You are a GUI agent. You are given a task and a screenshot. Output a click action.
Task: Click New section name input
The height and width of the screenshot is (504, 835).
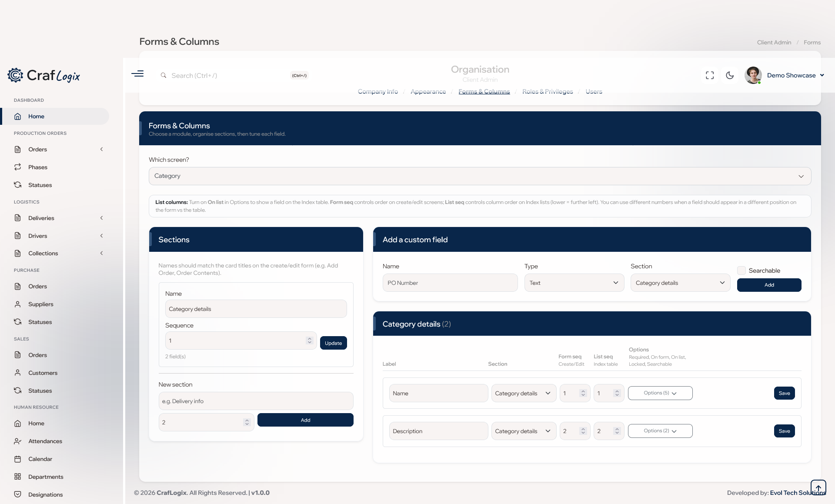point(256,401)
